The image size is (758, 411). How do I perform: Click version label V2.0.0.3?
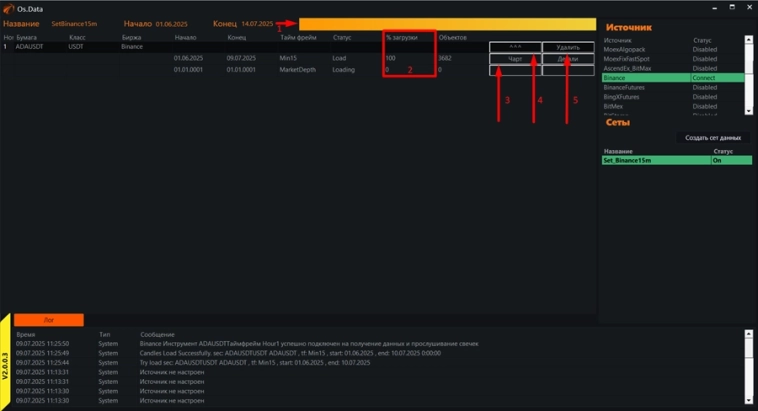pyautogui.click(x=5, y=366)
